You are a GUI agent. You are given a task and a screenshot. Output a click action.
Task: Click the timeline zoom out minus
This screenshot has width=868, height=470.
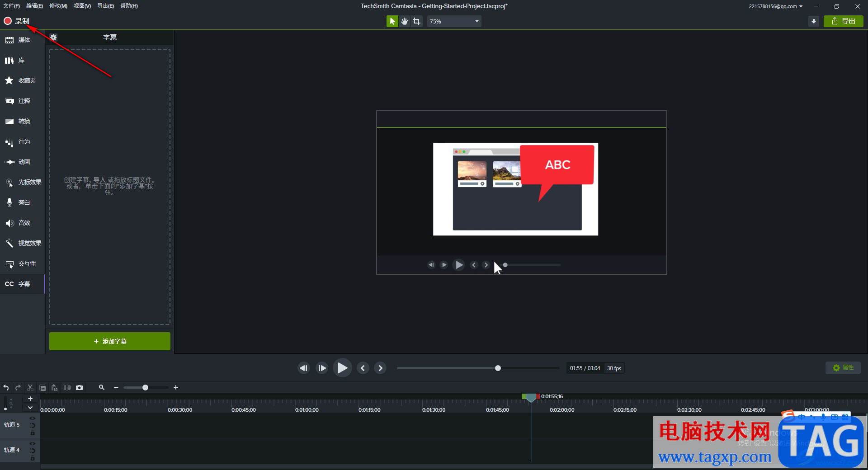pyautogui.click(x=116, y=388)
